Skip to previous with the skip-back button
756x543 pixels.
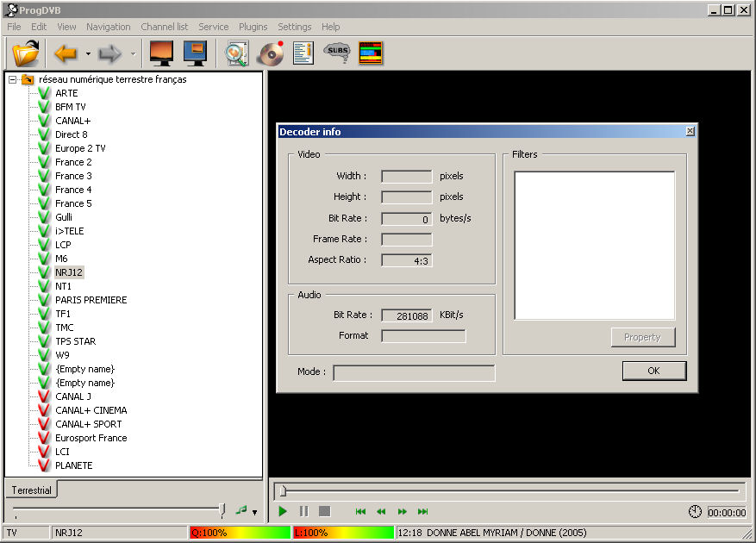[360, 512]
